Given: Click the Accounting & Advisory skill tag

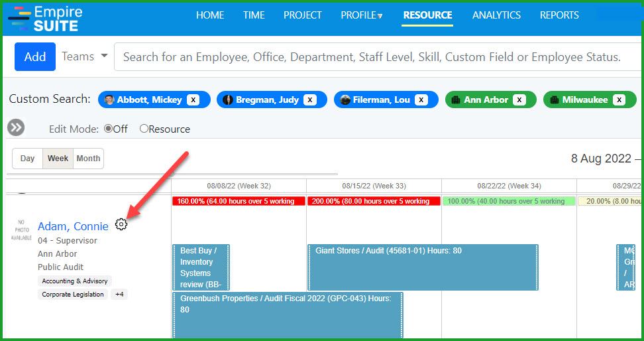Looking at the screenshot, I should [75, 281].
